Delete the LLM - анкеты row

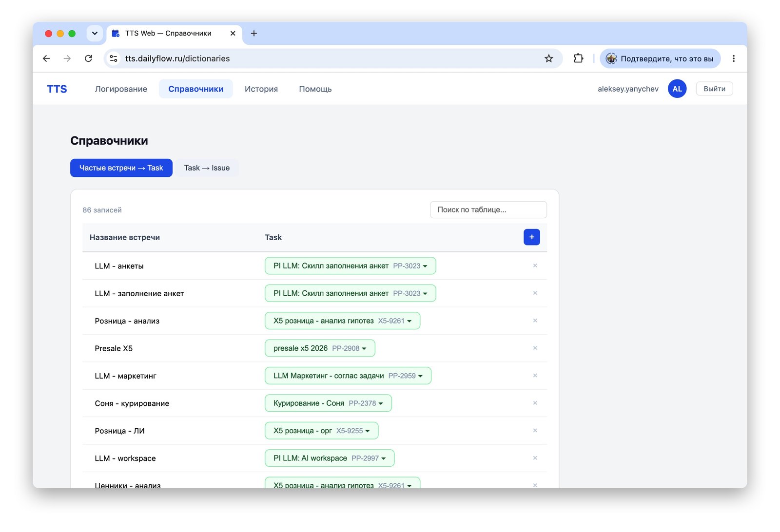pyautogui.click(x=535, y=266)
